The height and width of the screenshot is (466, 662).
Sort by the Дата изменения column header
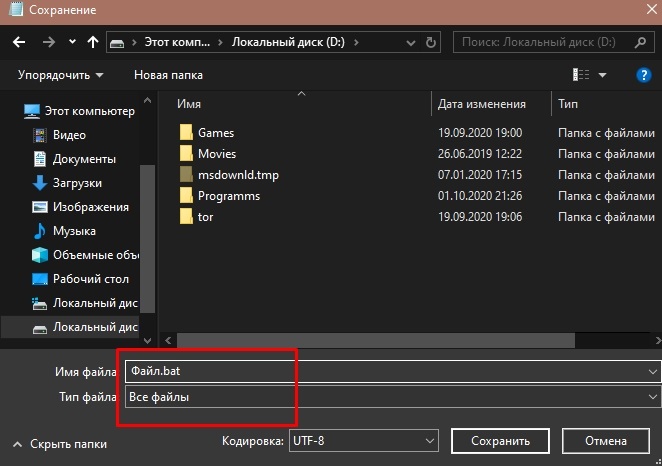click(x=482, y=104)
